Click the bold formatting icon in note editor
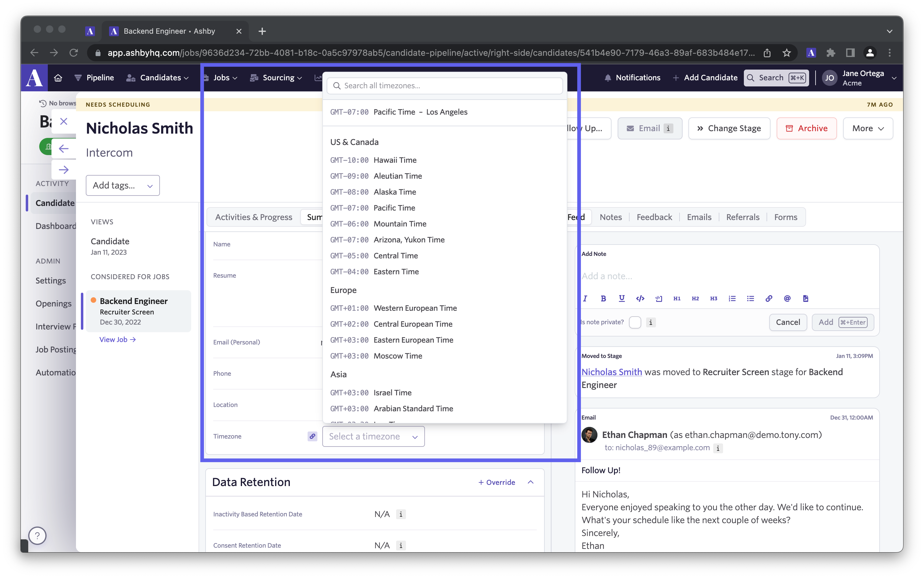This screenshot has width=924, height=578. pos(604,299)
